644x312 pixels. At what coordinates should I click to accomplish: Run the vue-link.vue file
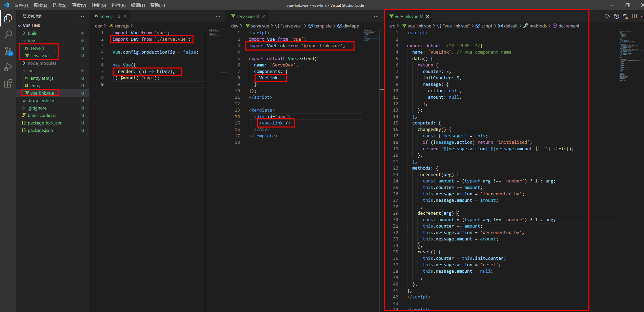click(607, 16)
